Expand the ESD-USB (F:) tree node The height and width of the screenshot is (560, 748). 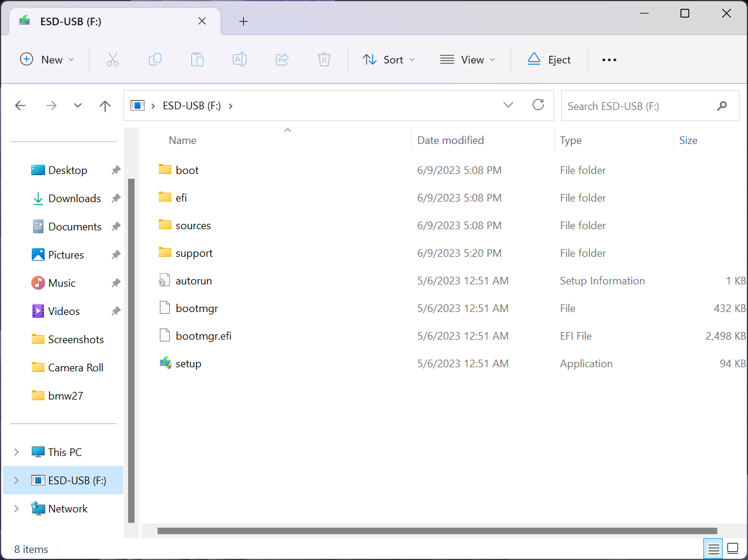point(16,480)
